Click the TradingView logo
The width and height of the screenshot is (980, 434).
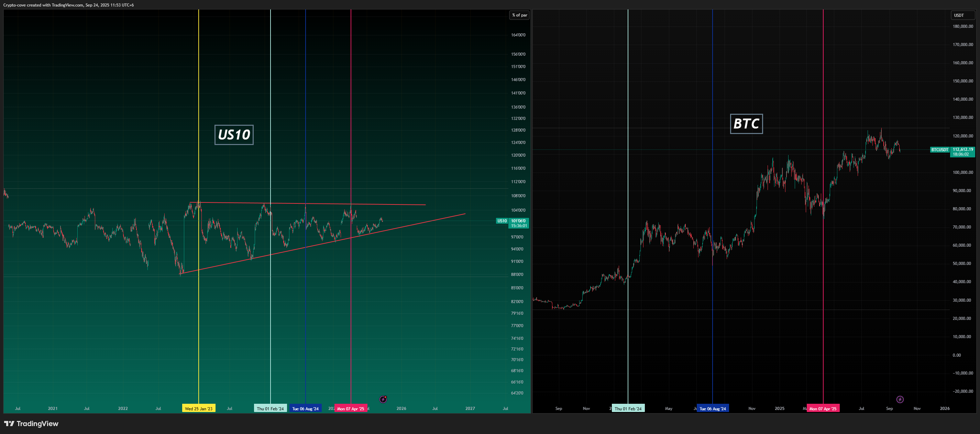[x=31, y=424]
